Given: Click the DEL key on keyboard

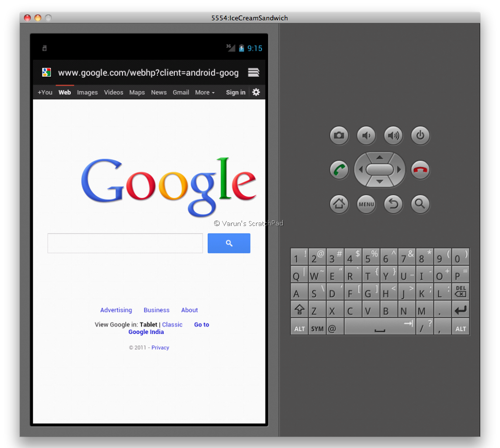Looking at the screenshot, I should coord(461,291).
